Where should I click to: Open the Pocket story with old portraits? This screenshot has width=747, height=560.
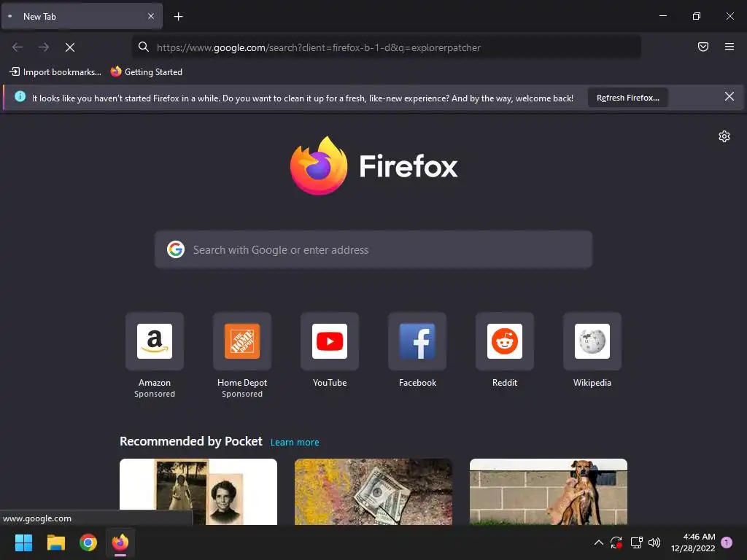pyautogui.click(x=198, y=492)
